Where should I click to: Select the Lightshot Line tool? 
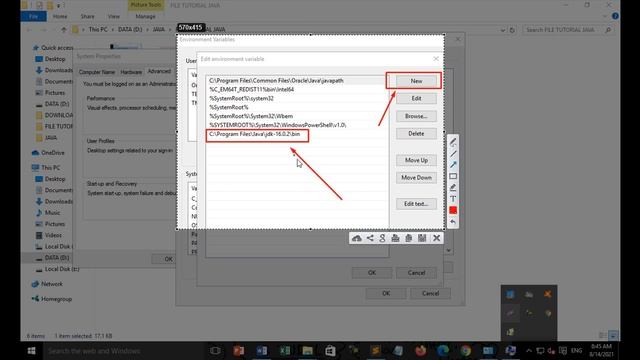(453, 154)
